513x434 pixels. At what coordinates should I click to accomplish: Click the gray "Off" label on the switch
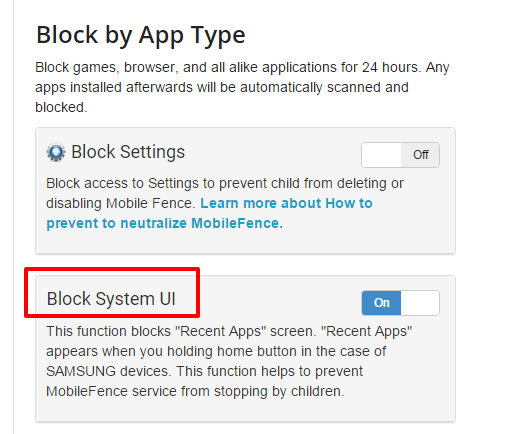pos(421,155)
